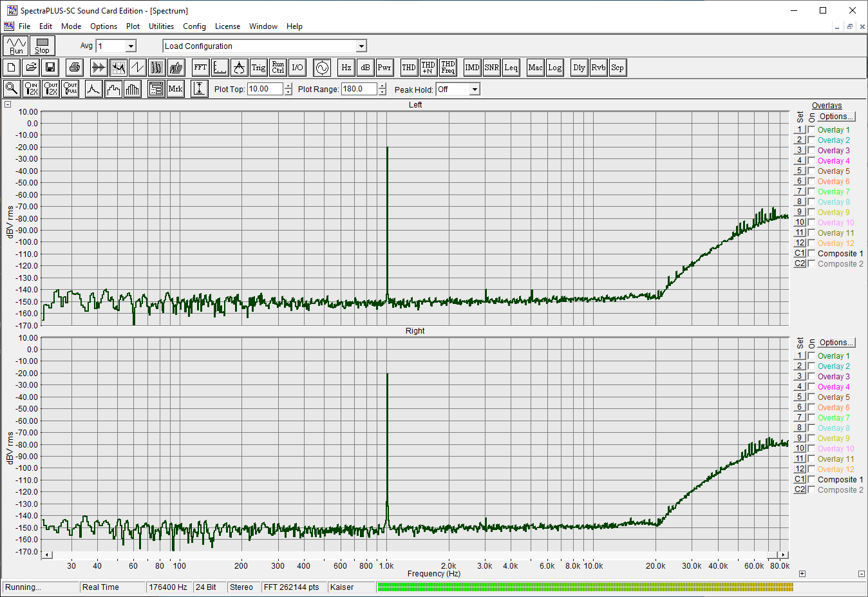Click Set button C1 in Right overlays
The width and height of the screenshot is (868, 597).
pyautogui.click(x=800, y=480)
